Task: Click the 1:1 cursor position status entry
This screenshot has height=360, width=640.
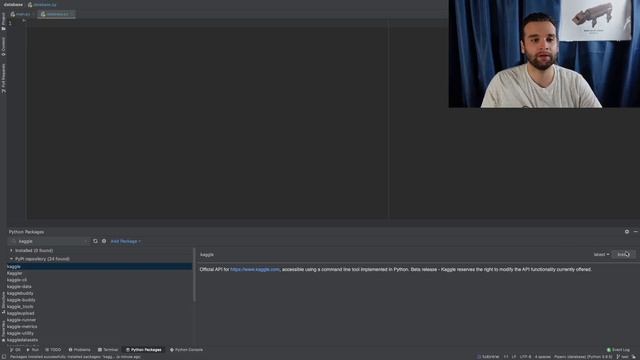Action: point(506,357)
